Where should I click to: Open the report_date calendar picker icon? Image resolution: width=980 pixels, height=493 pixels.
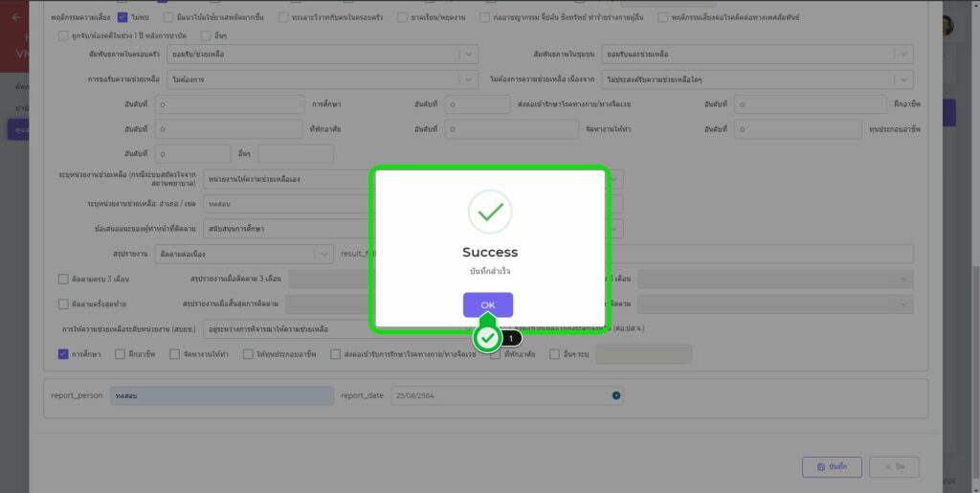[616, 395]
